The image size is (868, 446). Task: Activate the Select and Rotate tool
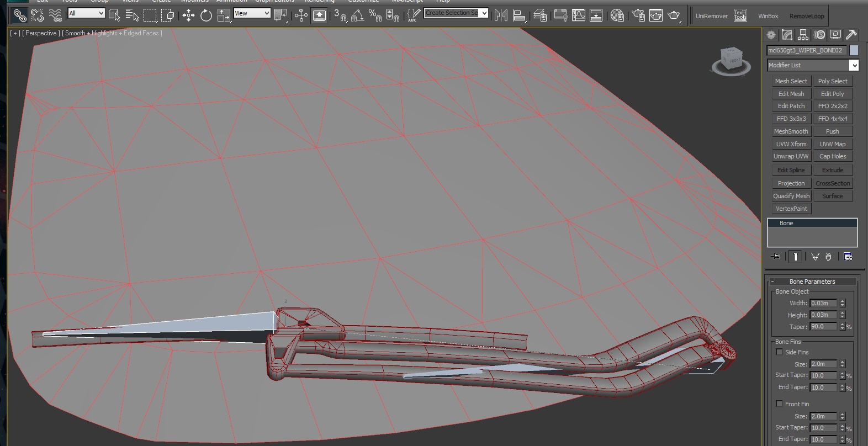coord(206,15)
